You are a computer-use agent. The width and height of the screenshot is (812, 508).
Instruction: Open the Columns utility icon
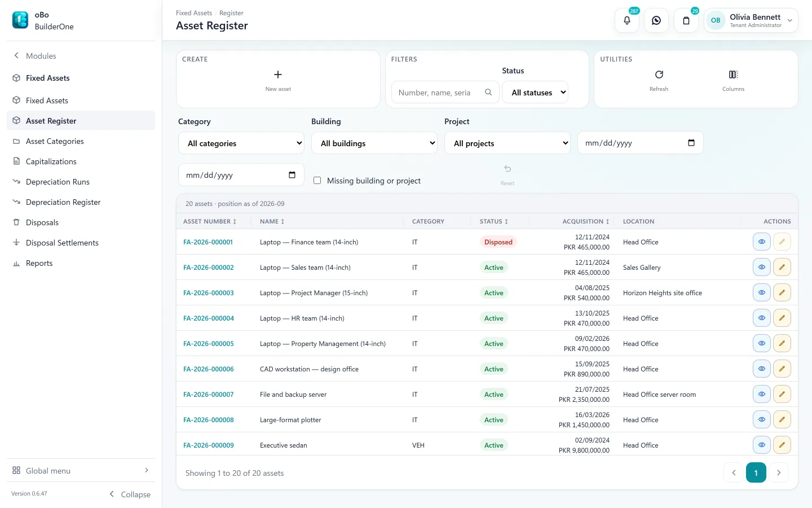click(733, 75)
